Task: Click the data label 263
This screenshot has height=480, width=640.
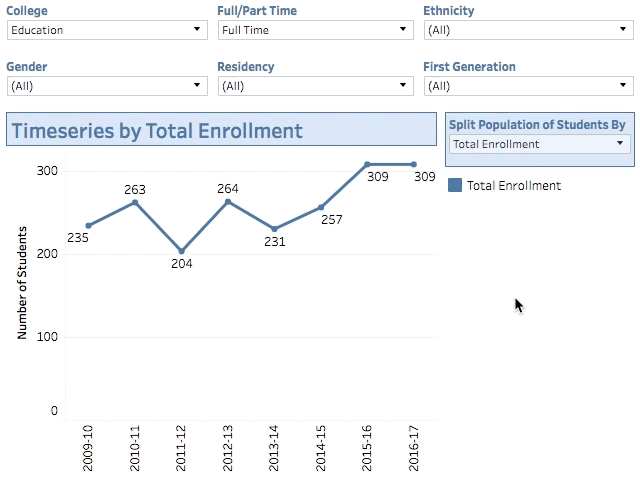Action: pyautogui.click(x=135, y=189)
